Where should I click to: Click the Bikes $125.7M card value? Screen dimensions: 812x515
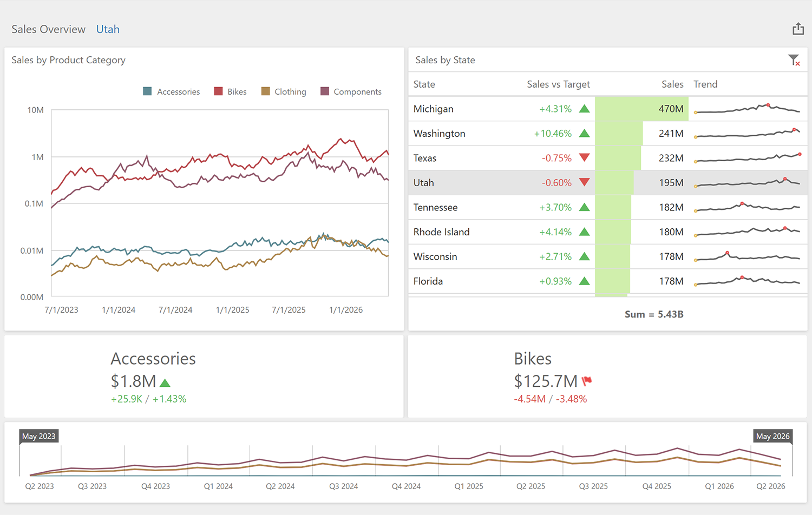point(546,381)
